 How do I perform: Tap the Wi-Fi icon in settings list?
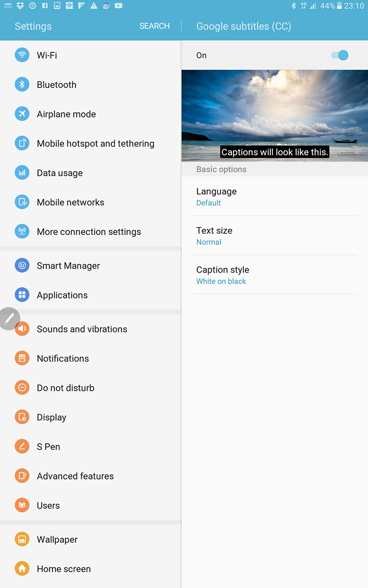(22, 55)
